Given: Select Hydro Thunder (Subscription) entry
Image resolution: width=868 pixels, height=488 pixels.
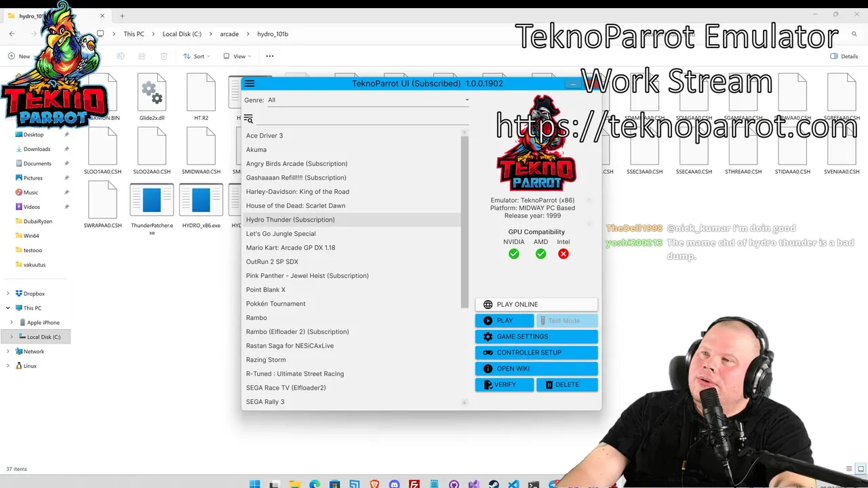Looking at the screenshot, I should point(351,220).
